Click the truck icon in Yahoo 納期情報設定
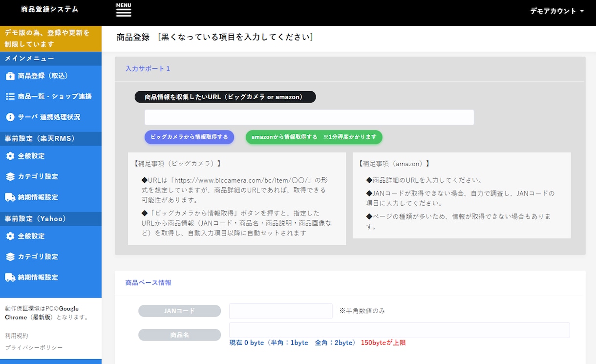The image size is (596, 364). (x=10, y=278)
